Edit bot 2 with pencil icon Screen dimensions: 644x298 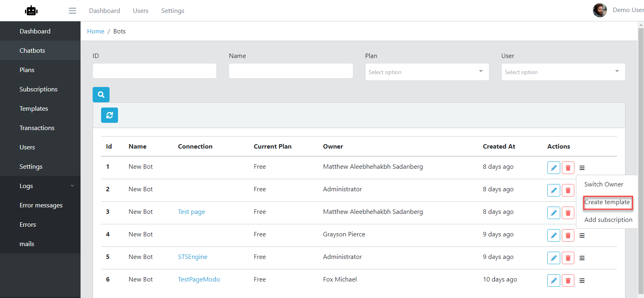point(554,190)
